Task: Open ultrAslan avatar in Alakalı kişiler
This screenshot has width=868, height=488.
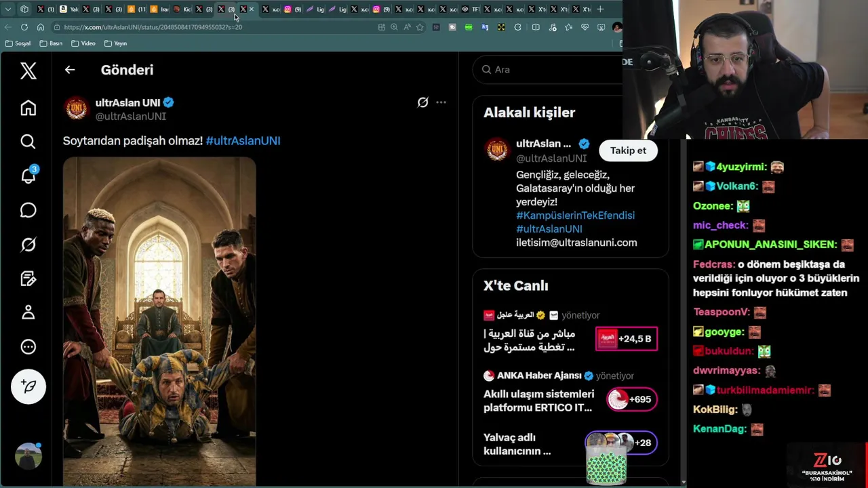Action: pos(497,150)
